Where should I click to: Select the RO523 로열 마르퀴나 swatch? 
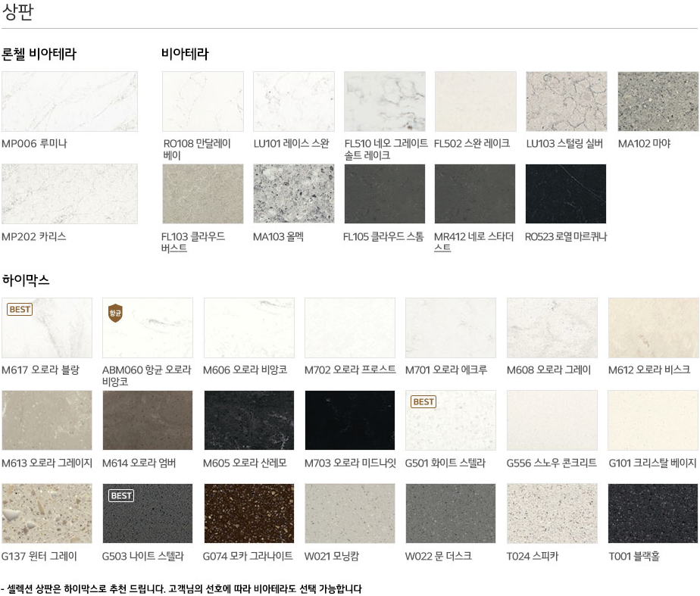point(566,194)
